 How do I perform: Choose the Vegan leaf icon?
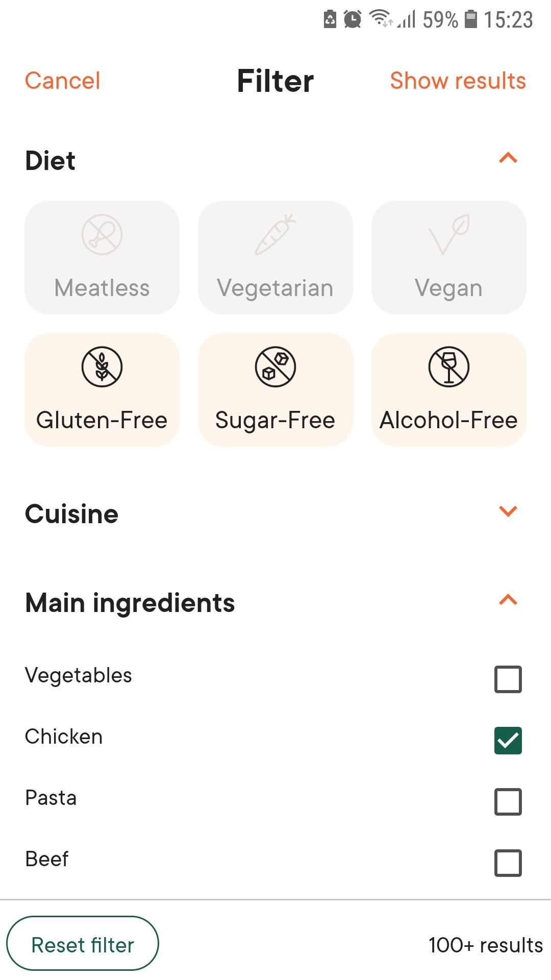coord(449,235)
